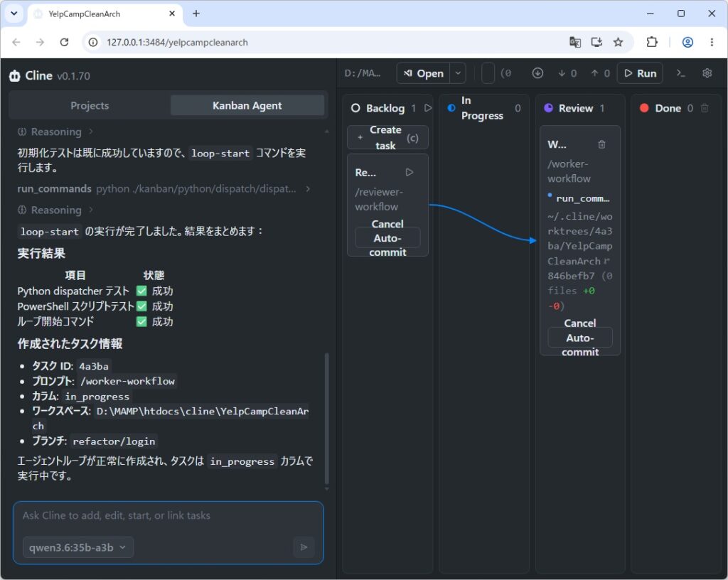Bookmark this page with the star icon
This screenshot has width=728, height=580.
pyautogui.click(x=618, y=42)
